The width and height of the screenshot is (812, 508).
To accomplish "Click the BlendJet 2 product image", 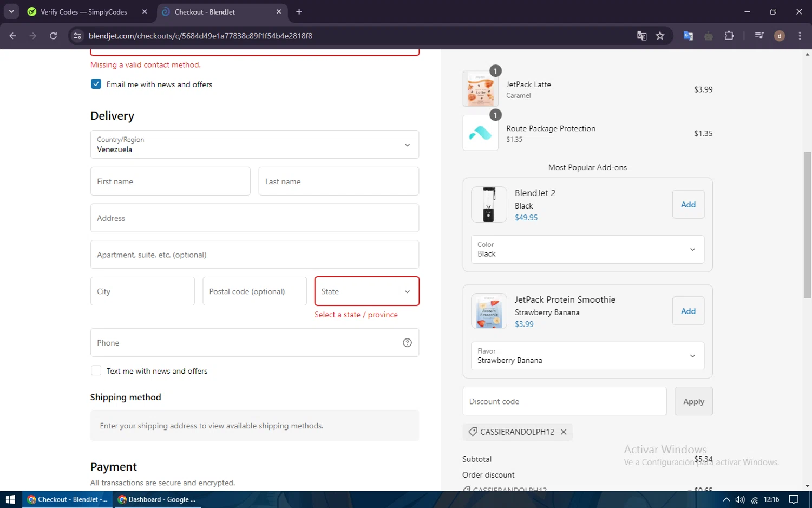I will pyautogui.click(x=489, y=204).
